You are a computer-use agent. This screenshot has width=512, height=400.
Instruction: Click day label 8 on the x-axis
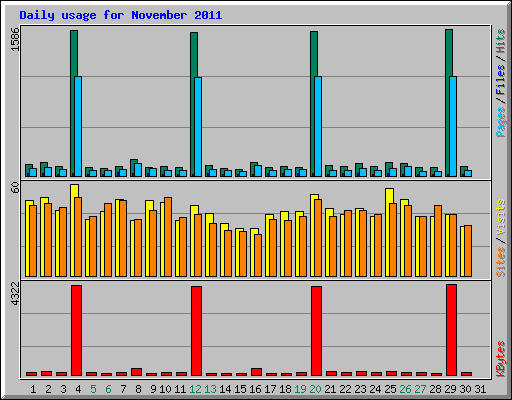[138, 389]
